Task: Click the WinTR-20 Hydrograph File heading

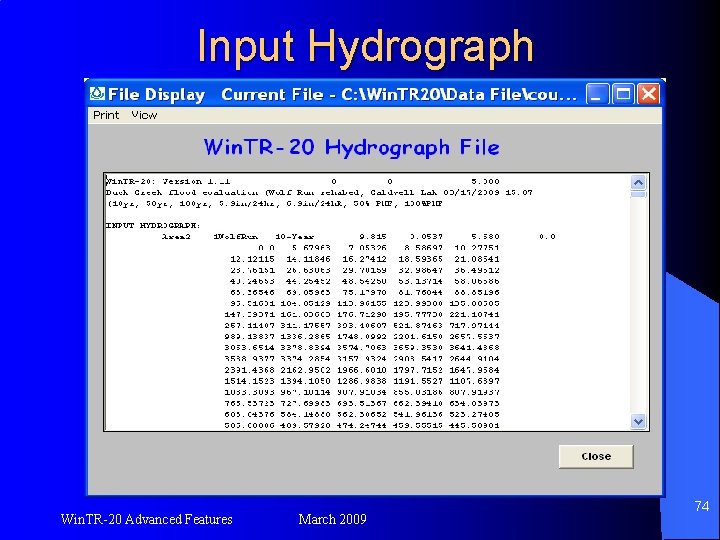Action: click(x=352, y=147)
